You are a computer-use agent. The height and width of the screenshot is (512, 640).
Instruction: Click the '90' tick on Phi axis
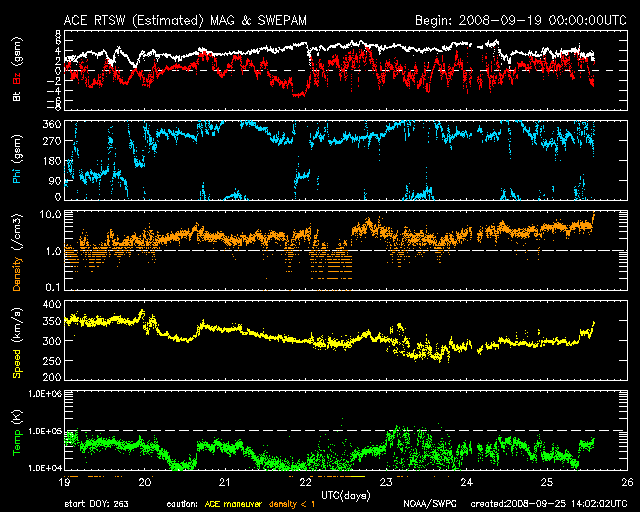pyautogui.click(x=55, y=181)
